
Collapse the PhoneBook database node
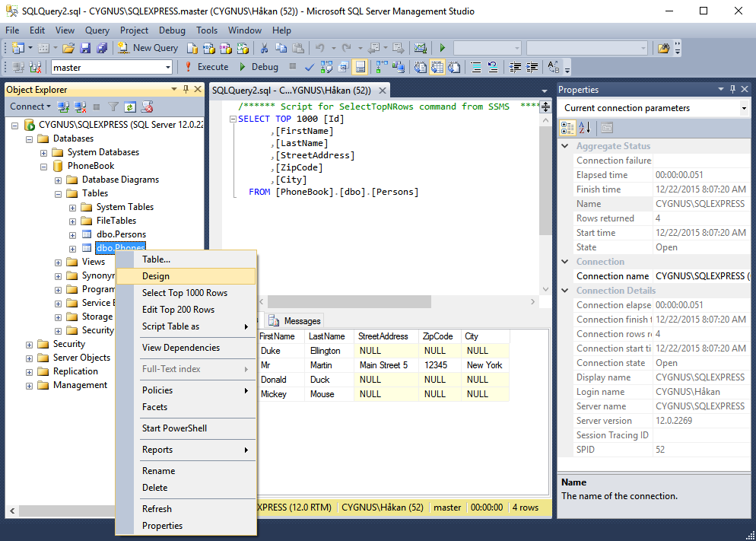(43, 167)
